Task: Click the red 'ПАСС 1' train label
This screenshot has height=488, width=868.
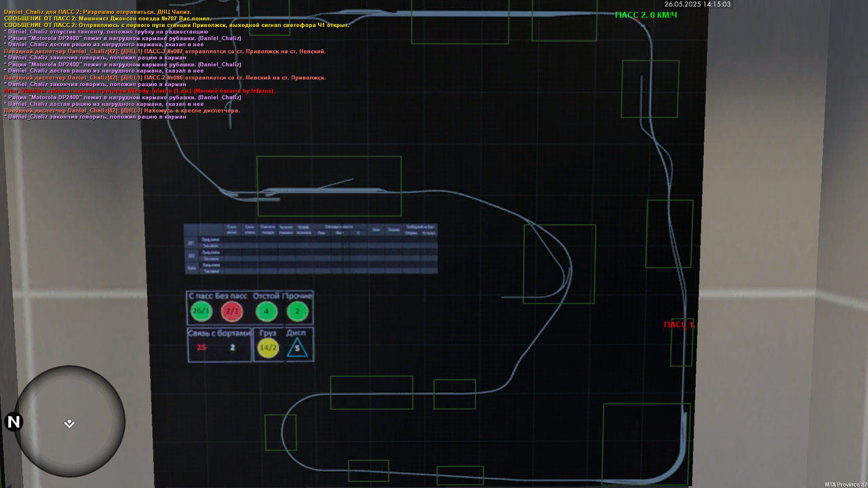Action: (679, 325)
